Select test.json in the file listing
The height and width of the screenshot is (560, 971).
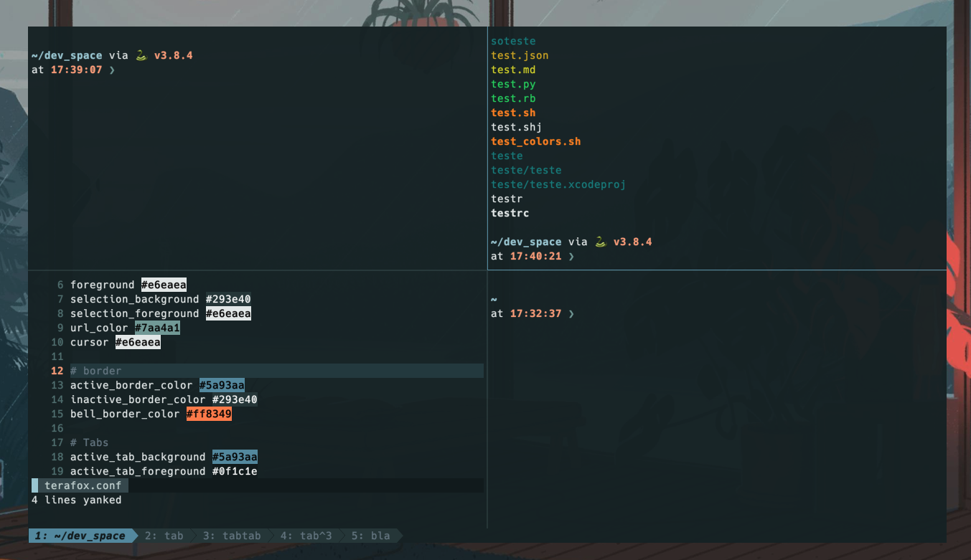click(519, 55)
